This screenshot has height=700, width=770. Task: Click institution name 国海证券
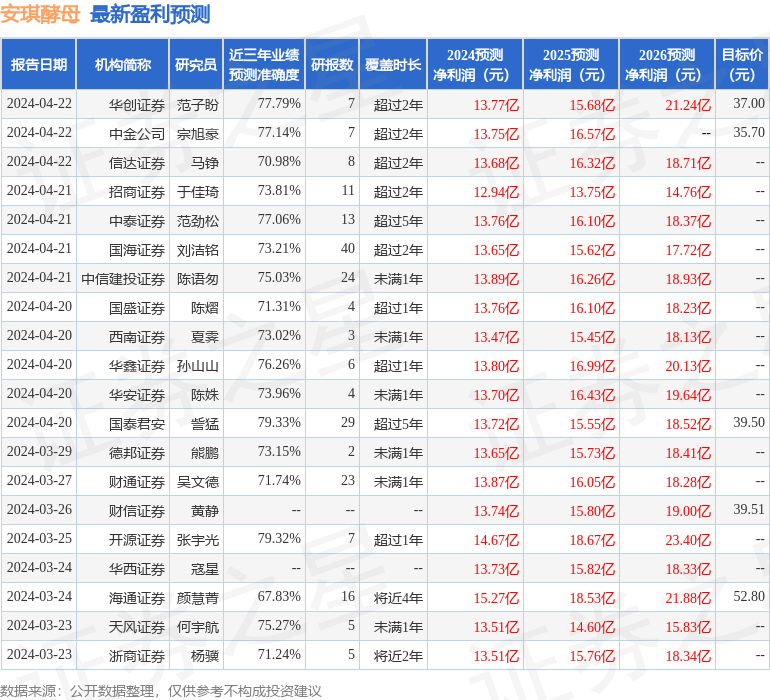[x=137, y=250]
